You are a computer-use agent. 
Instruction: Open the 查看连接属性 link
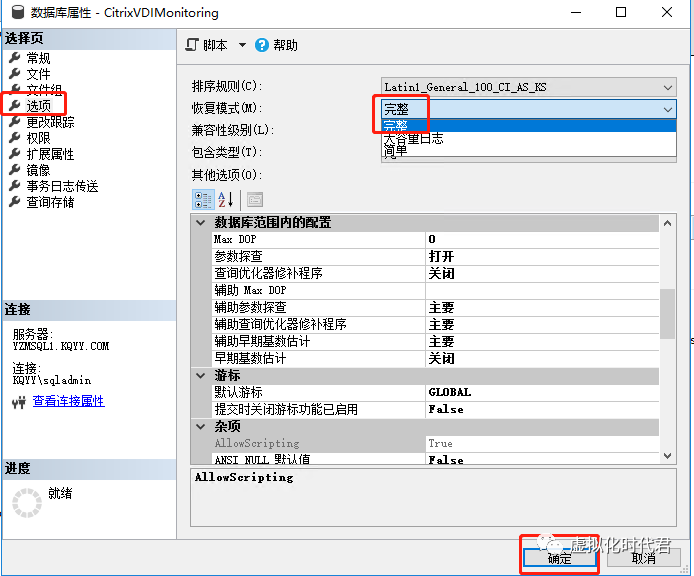point(69,401)
